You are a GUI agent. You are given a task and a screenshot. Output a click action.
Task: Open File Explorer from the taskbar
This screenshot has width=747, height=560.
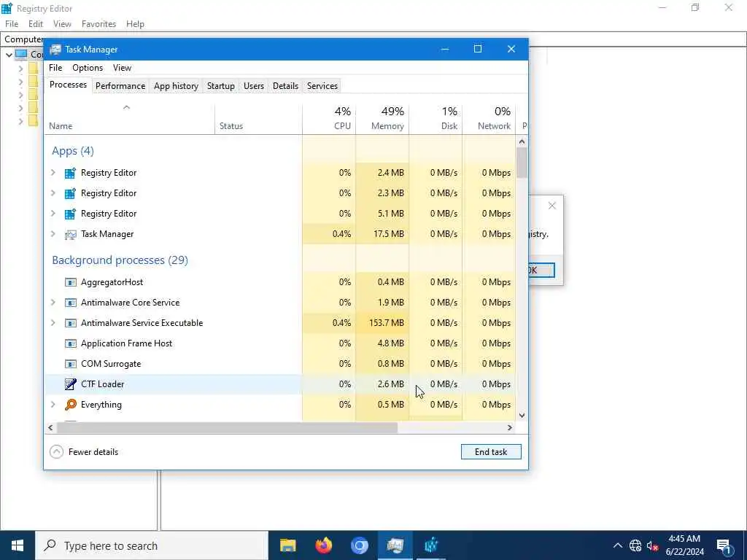click(287, 545)
